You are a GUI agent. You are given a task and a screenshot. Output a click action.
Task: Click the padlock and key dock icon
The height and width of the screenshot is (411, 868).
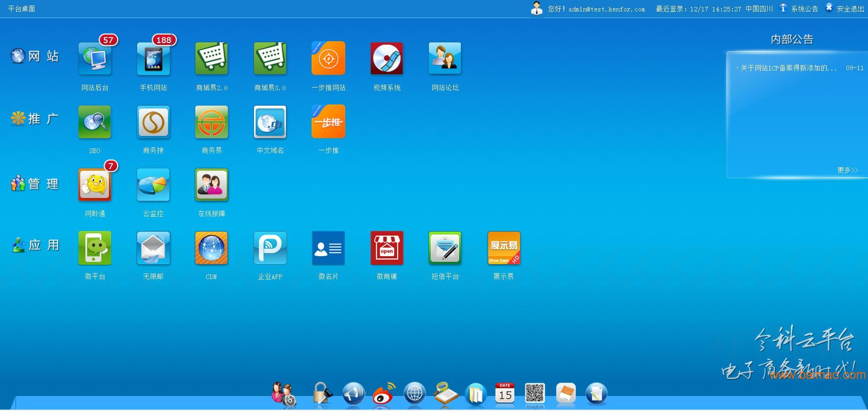(322, 394)
